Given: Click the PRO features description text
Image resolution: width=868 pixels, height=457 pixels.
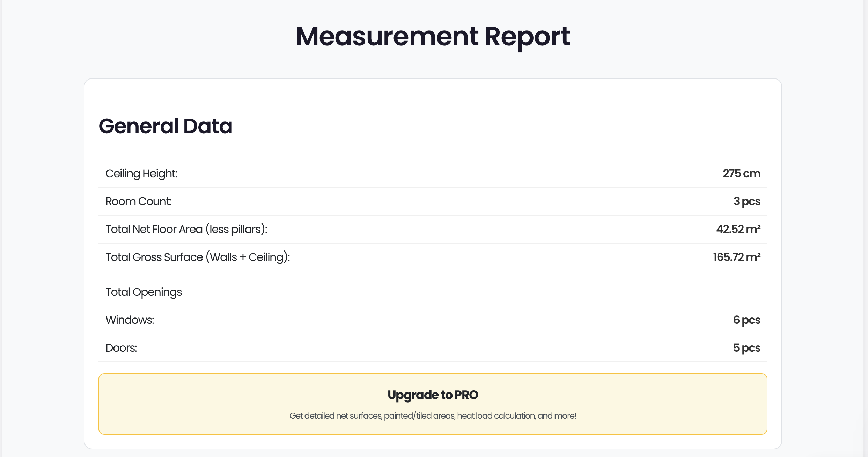Looking at the screenshot, I should (433, 416).
